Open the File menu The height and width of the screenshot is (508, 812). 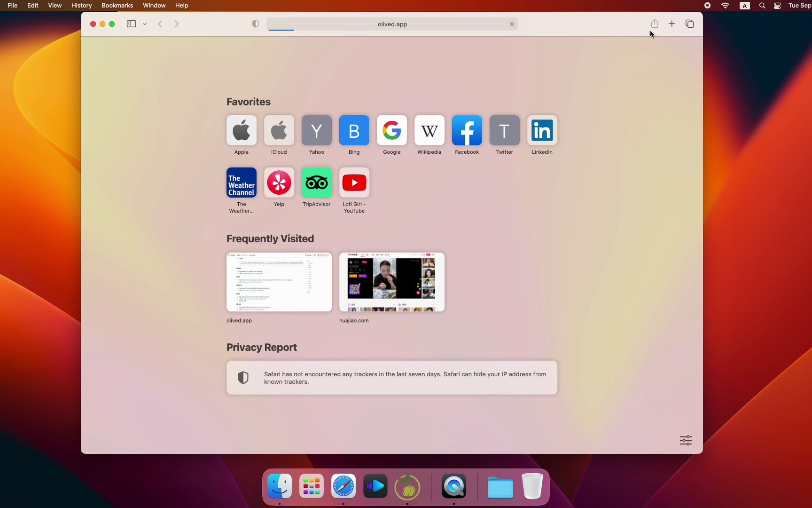[x=13, y=6]
